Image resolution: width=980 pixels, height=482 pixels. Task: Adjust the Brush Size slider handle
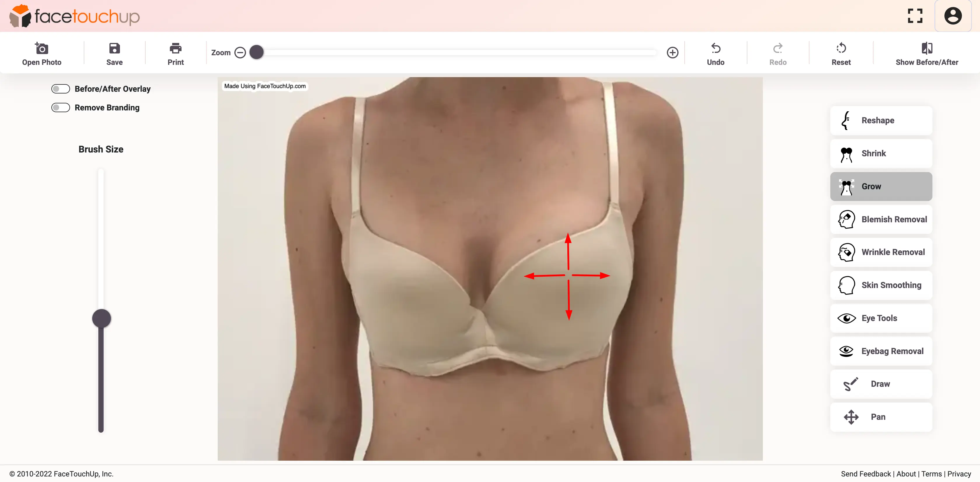[x=101, y=318]
